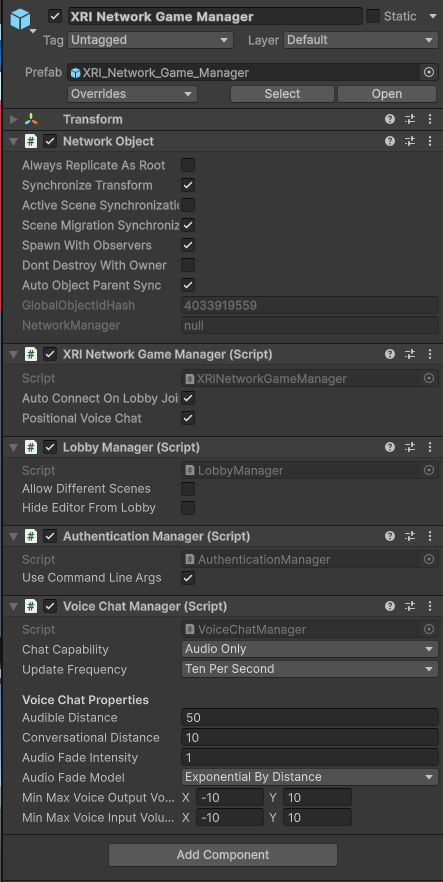Open object picker for Prefab field
This screenshot has height=882, width=443.
click(x=429, y=73)
